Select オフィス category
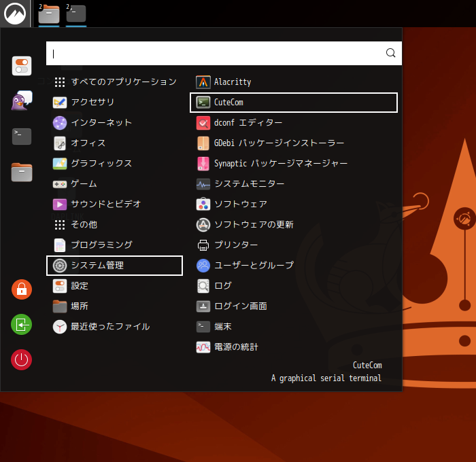The image size is (476, 462). pos(114,143)
